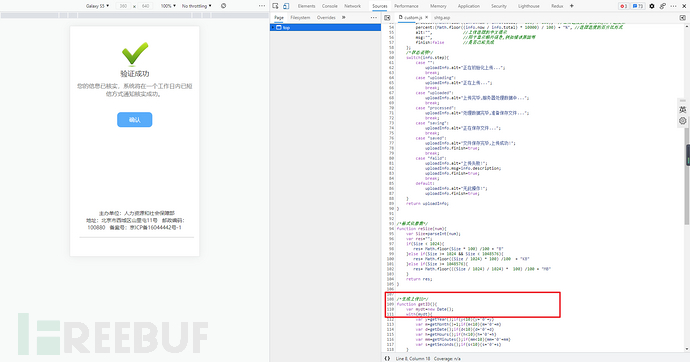690x362 pixels.
Task: Switch to the Network tab
Action: coord(352,6)
